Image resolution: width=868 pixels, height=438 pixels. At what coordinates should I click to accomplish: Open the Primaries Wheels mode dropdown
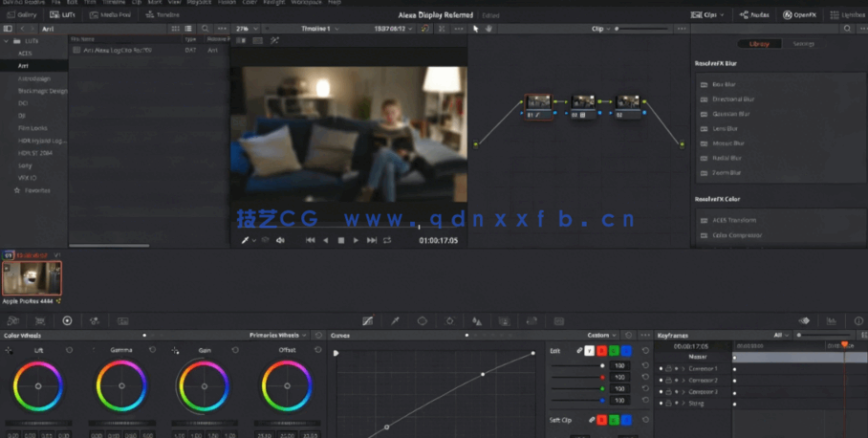click(278, 335)
